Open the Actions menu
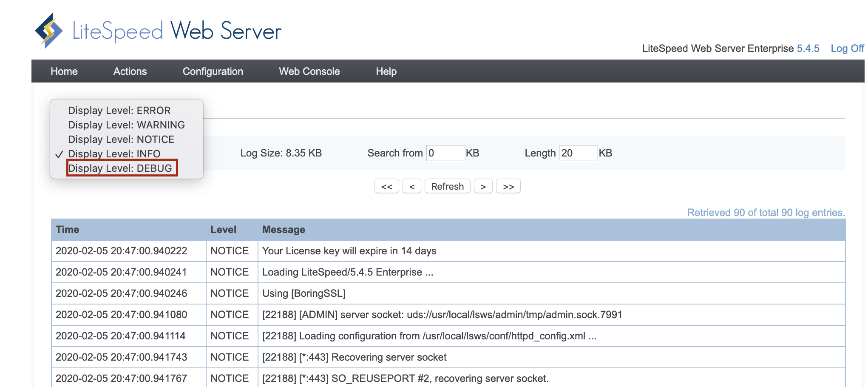 click(x=130, y=71)
